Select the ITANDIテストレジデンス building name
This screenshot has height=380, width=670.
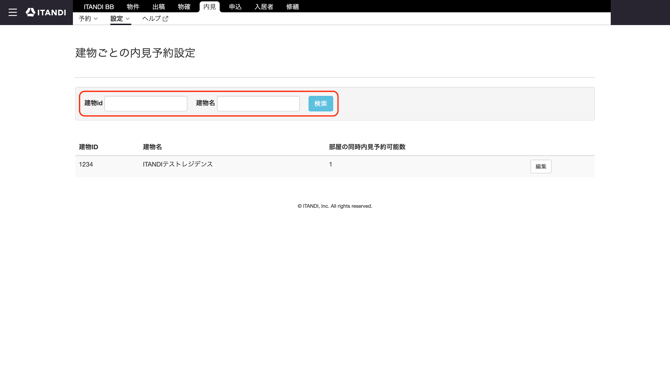[x=178, y=164]
